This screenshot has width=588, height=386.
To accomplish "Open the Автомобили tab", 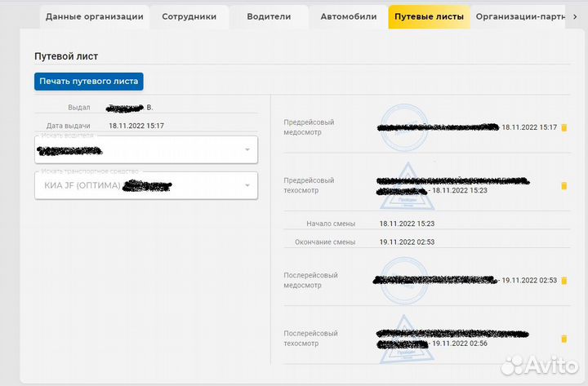I will tap(349, 16).
